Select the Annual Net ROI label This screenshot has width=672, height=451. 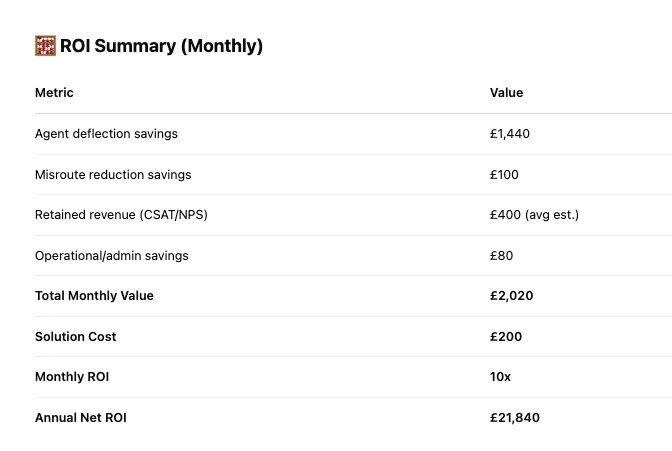pos(81,418)
